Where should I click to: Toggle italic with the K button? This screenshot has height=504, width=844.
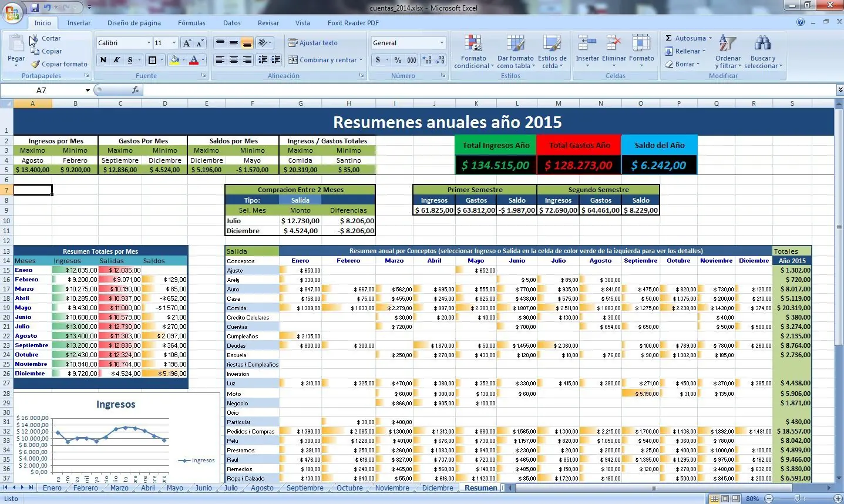[x=116, y=60]
